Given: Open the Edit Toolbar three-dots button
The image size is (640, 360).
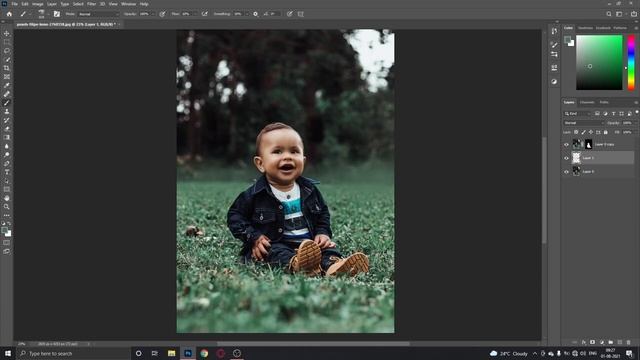Looking at the screenshot, I should click(x=7, y=215).
